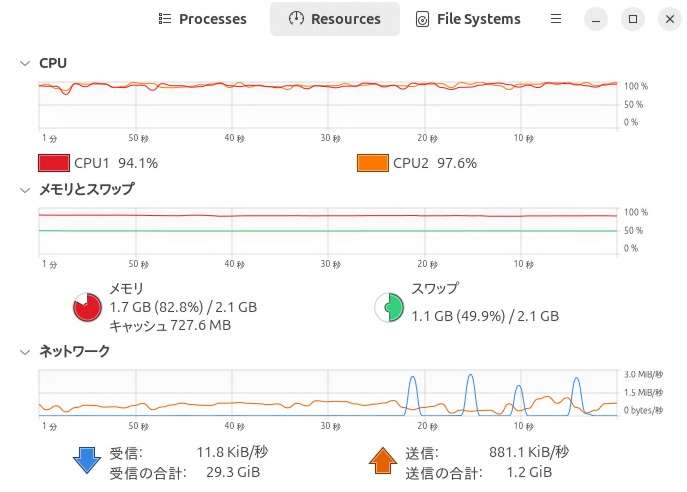Open the hamburger main menu
Screen dimensions: 687x492
tap(556, 19)
